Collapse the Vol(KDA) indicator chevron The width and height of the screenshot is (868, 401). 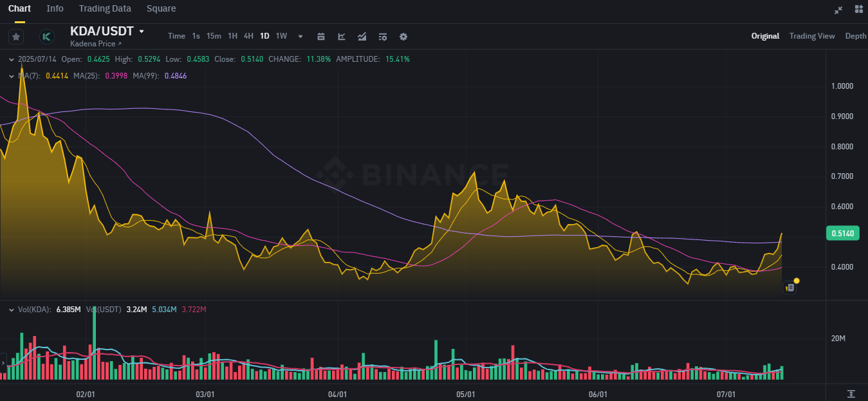point(11,310)
